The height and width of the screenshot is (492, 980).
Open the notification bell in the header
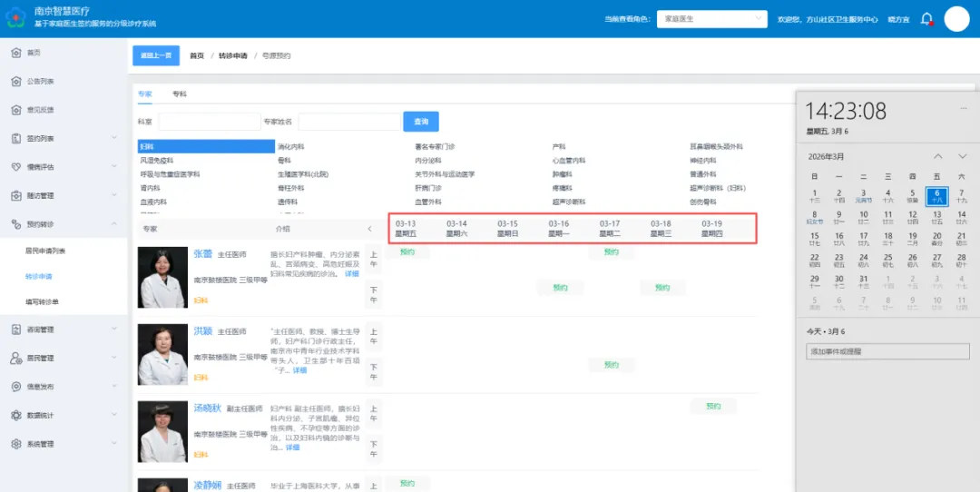point(926,19)
